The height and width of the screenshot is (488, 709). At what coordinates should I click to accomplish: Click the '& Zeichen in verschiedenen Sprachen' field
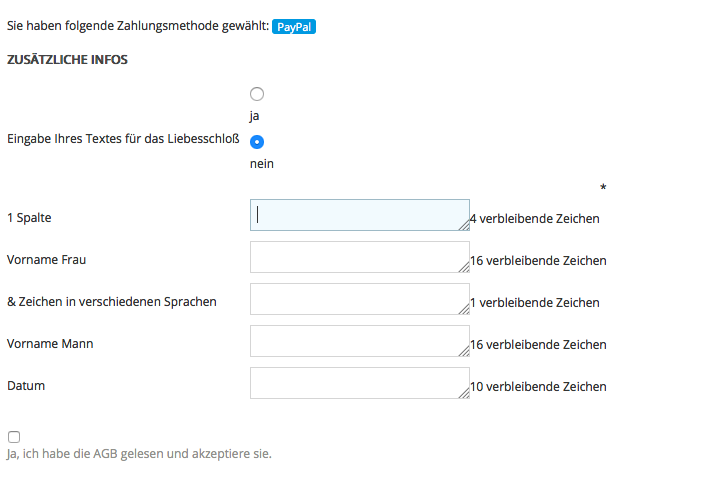pyautogui.click(x=359, y=299)
